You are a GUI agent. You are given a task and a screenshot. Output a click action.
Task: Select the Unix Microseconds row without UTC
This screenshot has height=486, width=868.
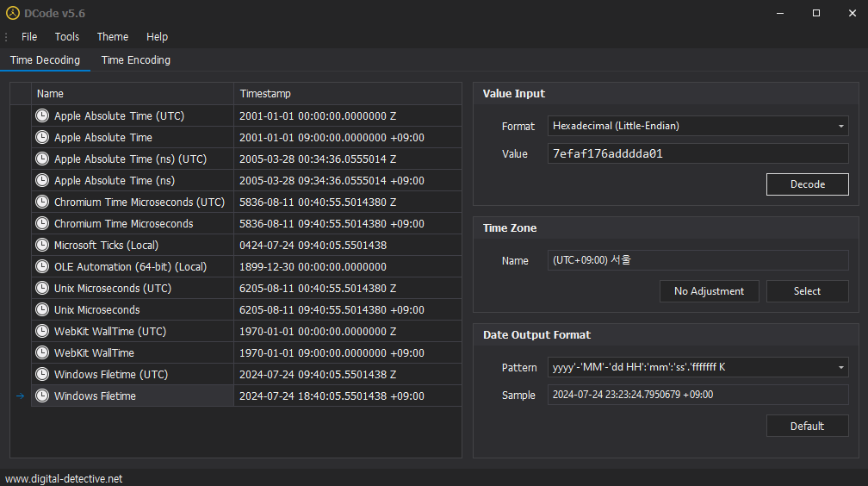[96, 309]
